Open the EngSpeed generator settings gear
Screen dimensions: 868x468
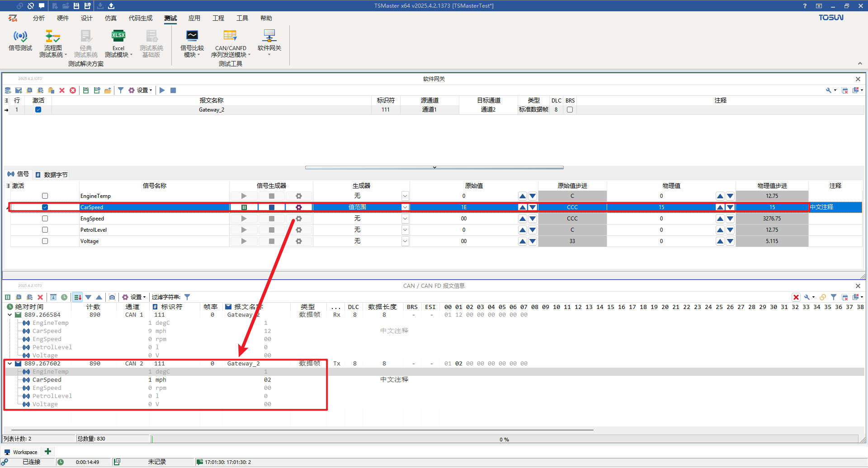[x=299, y=219]
